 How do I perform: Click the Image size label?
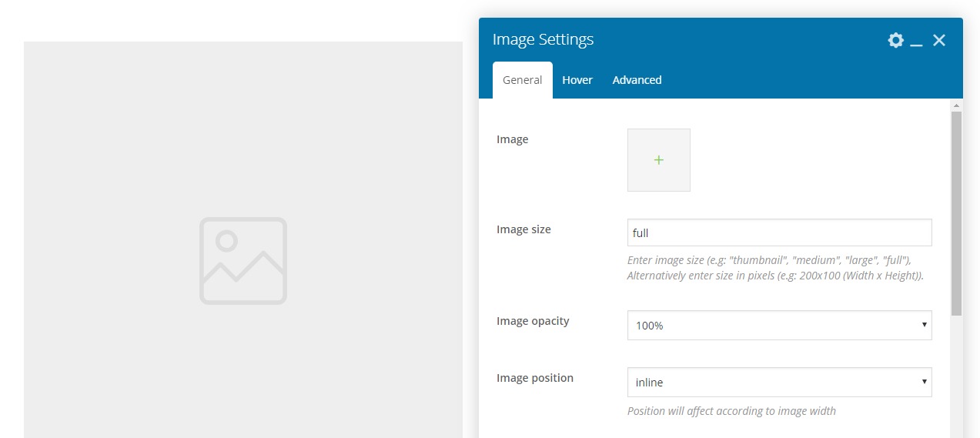523,229
